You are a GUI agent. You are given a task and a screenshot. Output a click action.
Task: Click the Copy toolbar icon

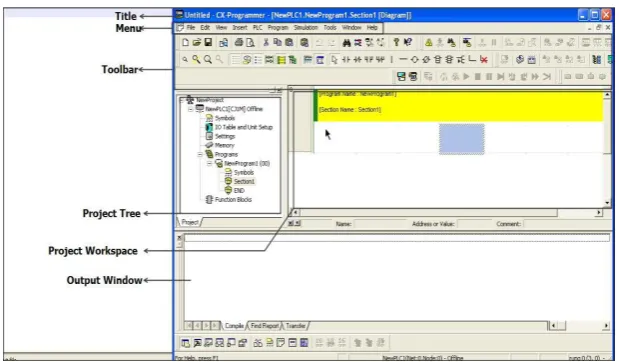pos(278,43)
